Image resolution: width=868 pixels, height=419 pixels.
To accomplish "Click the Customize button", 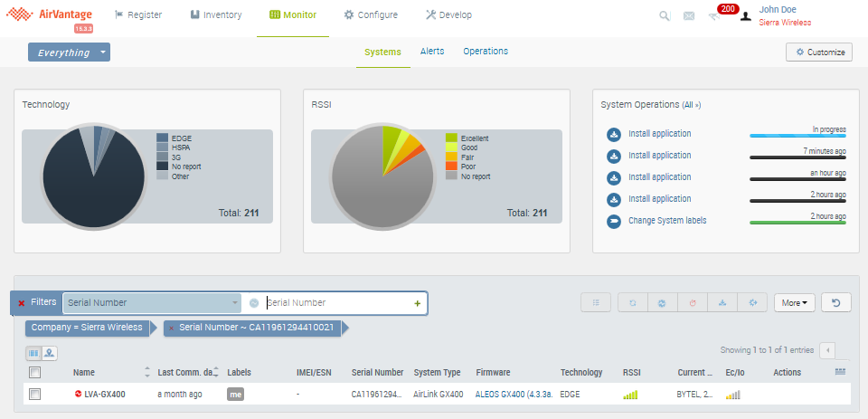I will point(819,52).
